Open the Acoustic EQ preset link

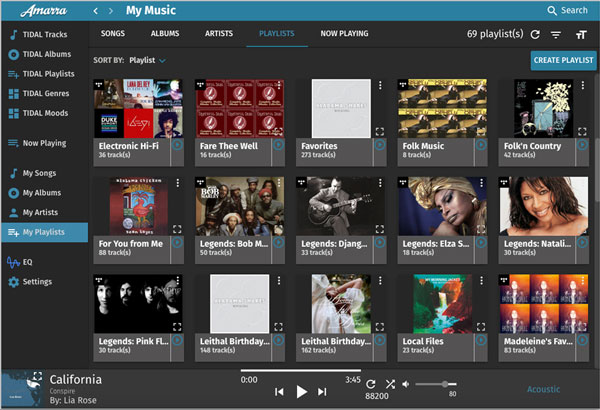point(543,389)
